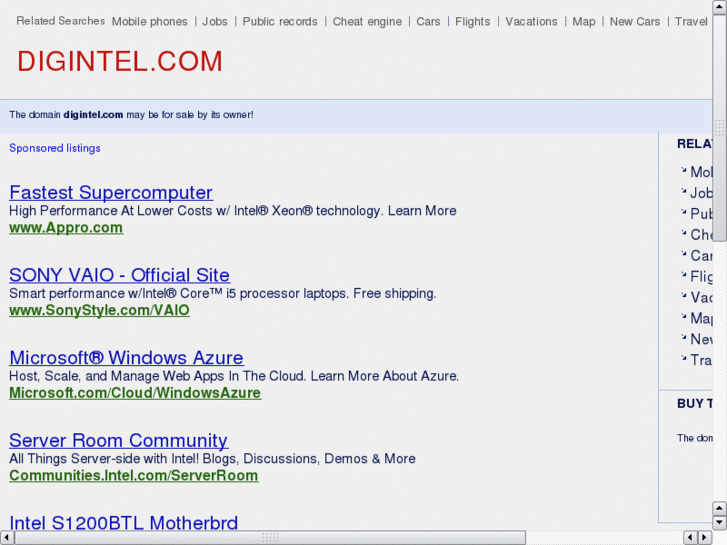Visit Communities.Intel.com/ServerRoom link
Screen dimensions: 727x545
(x=134, y=475)
